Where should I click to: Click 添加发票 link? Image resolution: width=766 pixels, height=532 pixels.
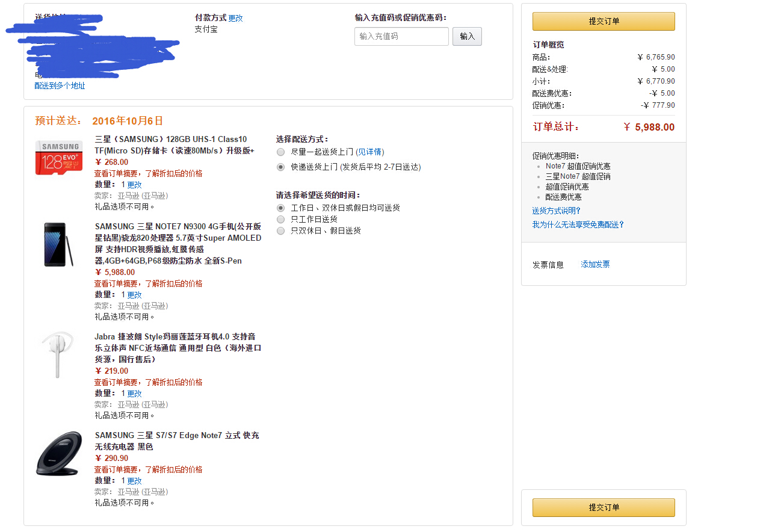595,265
